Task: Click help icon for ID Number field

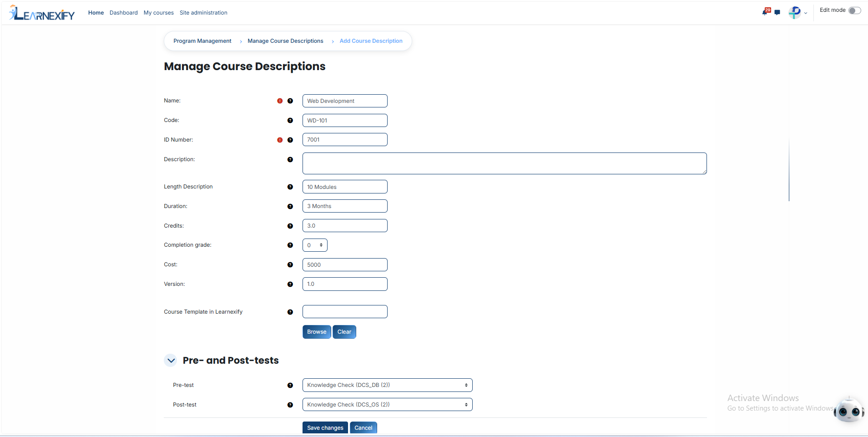Action: click(x=290, y=140)
